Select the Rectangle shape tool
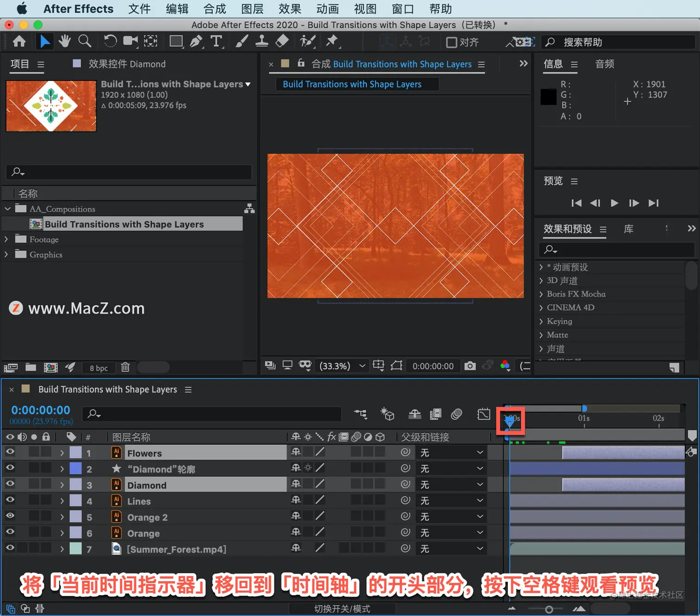The height and width of the screenshot is (616, 700). (176, 42)
